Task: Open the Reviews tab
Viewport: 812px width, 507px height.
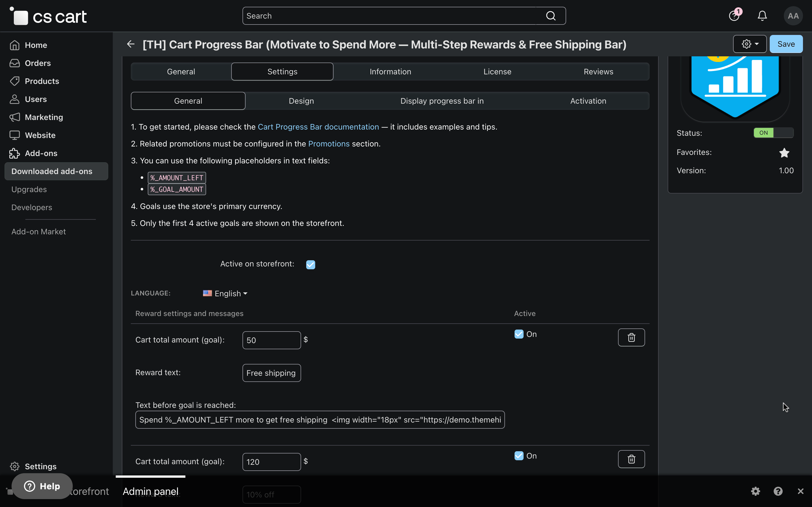Action: [x=598, y=72]
